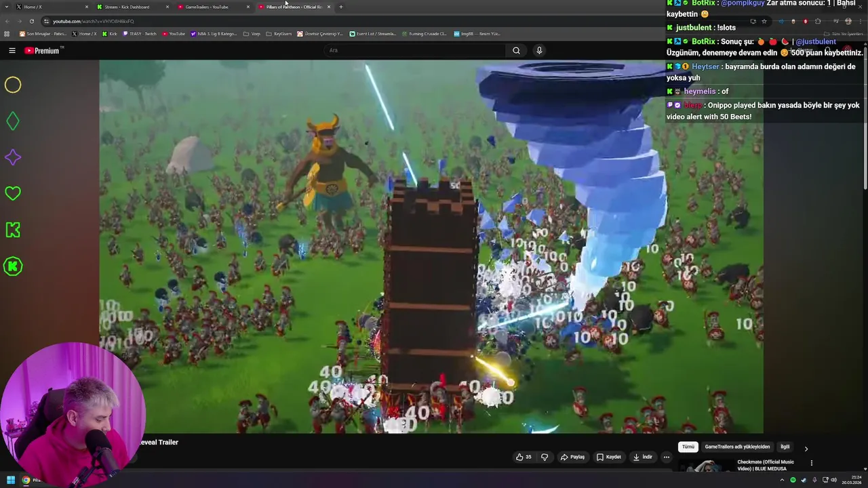Click the taskbar clock showing 21:24
Image resolution: width=868 pixels, height=488 pixels.
point(851,480)
